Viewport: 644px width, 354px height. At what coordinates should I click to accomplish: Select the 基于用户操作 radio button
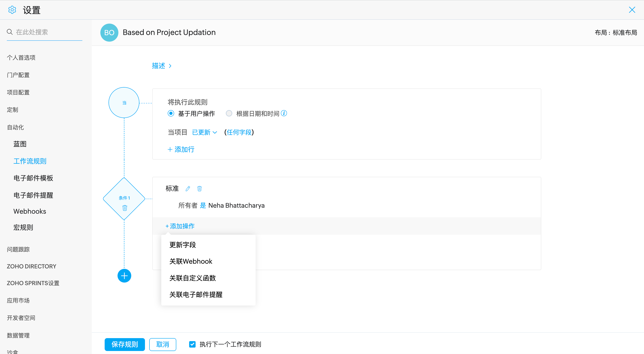[x=171, y=113]
